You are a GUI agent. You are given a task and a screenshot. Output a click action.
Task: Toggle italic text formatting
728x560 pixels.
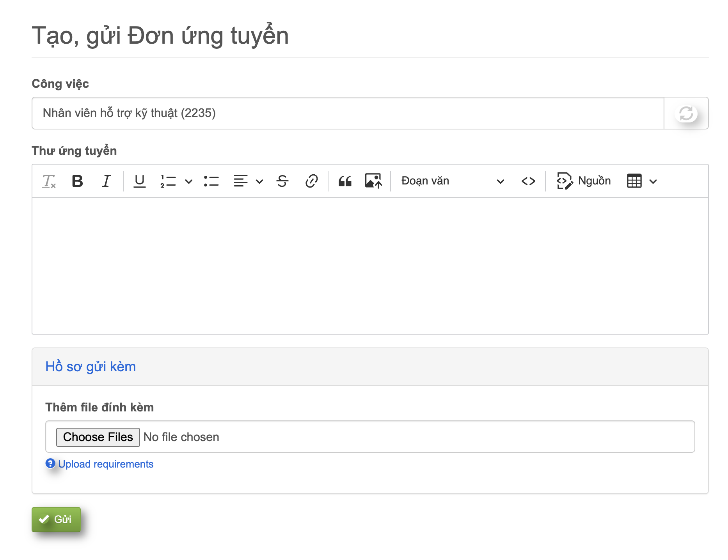click(x=106, y=181)
